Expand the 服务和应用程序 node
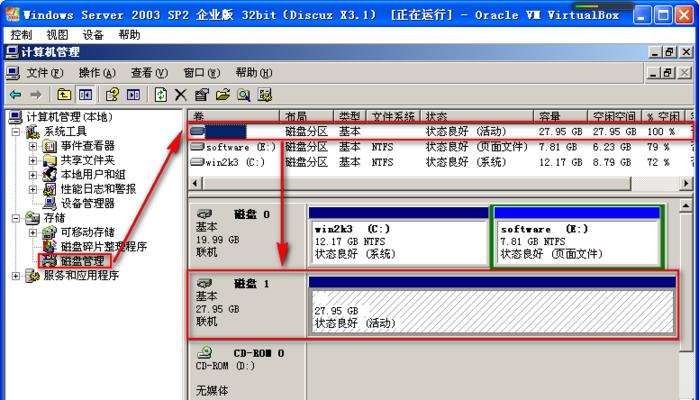Screen dimensions: 699x400 point(16,276)
